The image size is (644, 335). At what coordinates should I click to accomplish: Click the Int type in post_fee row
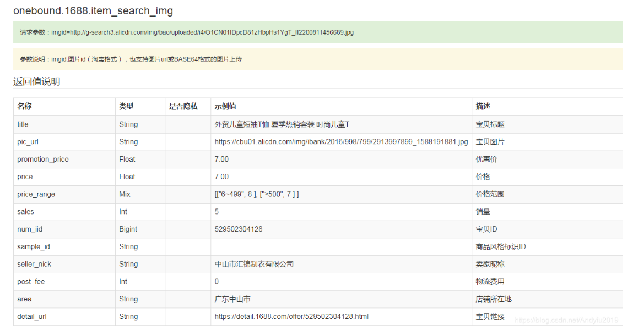(x=123, y=282)
